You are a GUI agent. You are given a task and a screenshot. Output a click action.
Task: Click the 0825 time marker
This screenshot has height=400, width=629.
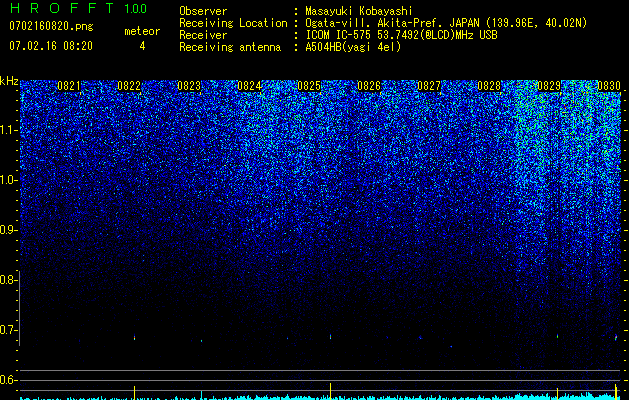point(309,86)
